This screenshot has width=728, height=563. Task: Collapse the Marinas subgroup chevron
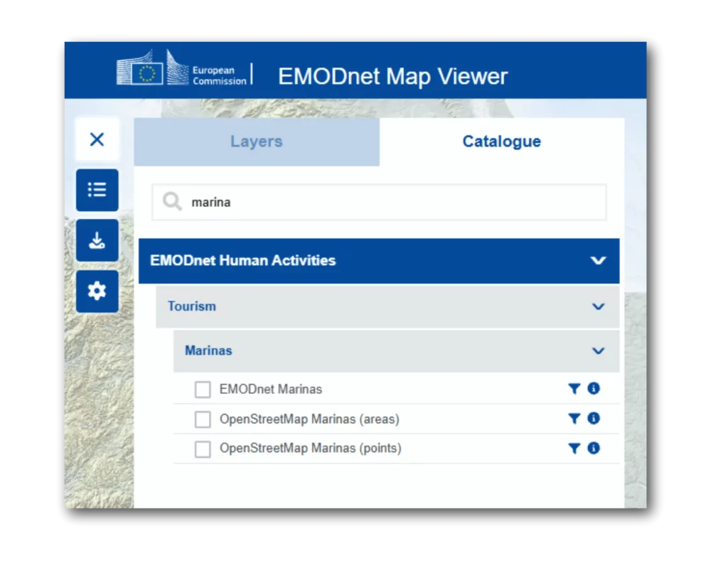click(x=598, y=350)
